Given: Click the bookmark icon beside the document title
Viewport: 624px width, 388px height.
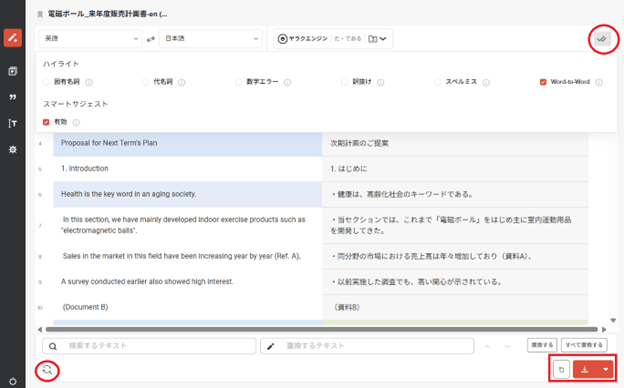Looking at the screenshot, I should [x=40, y=15].
